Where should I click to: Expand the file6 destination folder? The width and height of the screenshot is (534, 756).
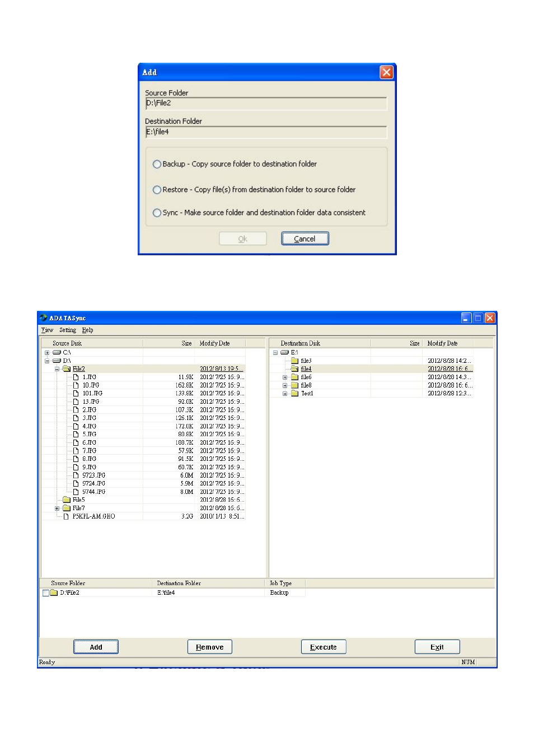tap(285, 377)
